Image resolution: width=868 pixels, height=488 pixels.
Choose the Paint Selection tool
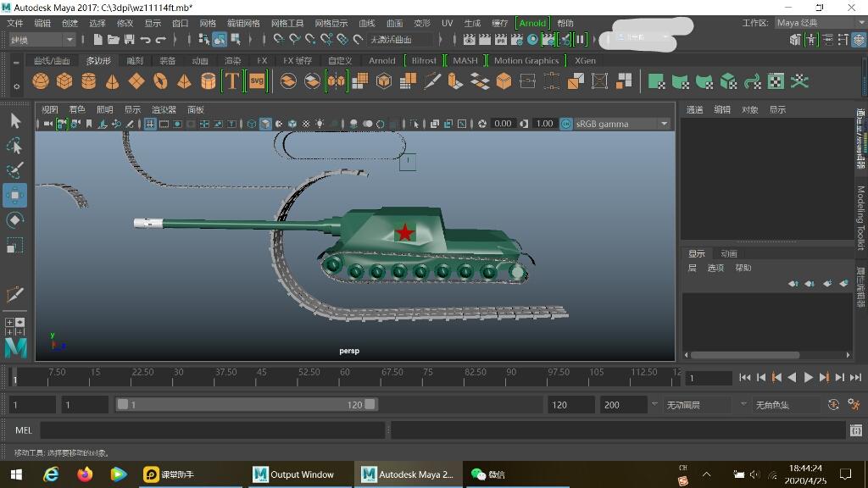14,170
